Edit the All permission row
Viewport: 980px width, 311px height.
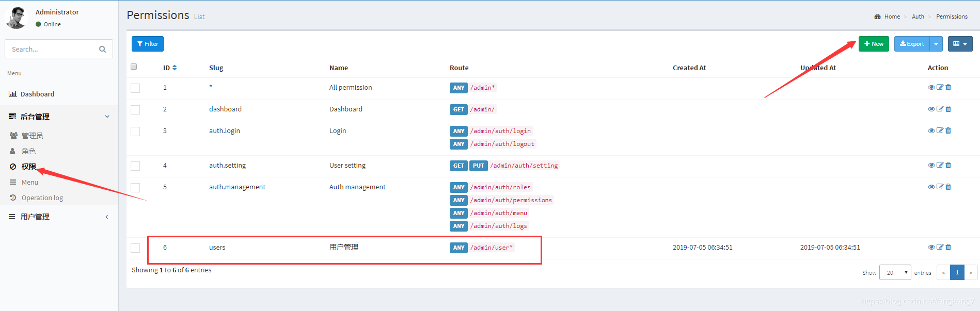pyautogui.click(x=940, y=87)
